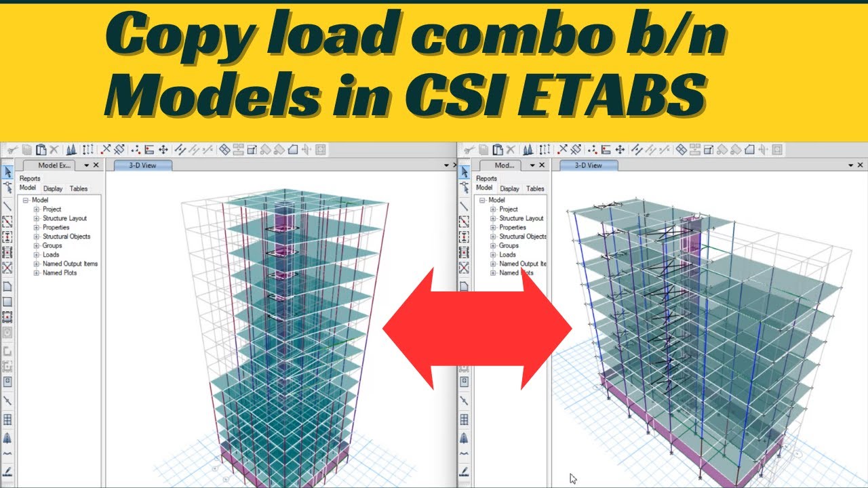This screenshot has width=868, height=488.
Task: Select the draw line tool in left window
Action: 7,205
